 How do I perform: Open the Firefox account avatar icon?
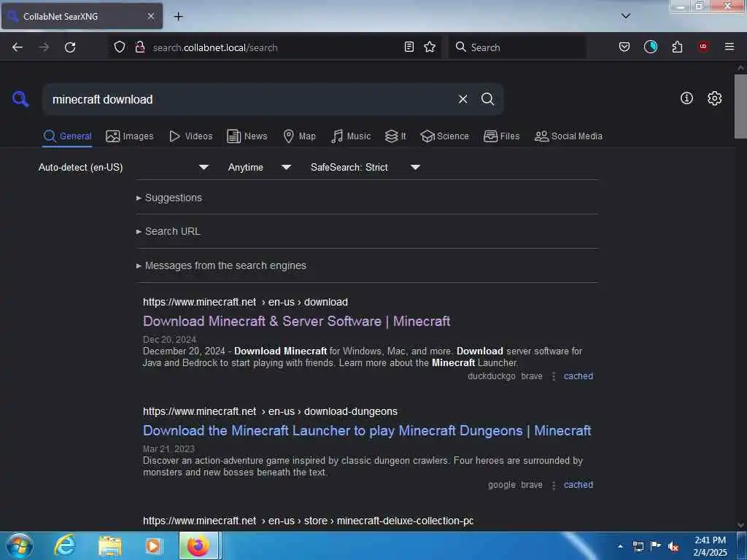(651, 47)
